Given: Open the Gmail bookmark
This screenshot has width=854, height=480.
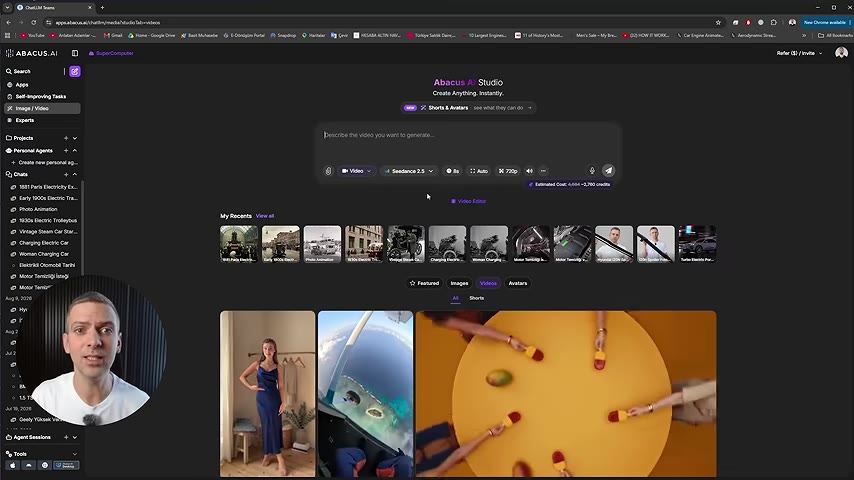Looking at the screenshot, I should (x=113, y=35).
